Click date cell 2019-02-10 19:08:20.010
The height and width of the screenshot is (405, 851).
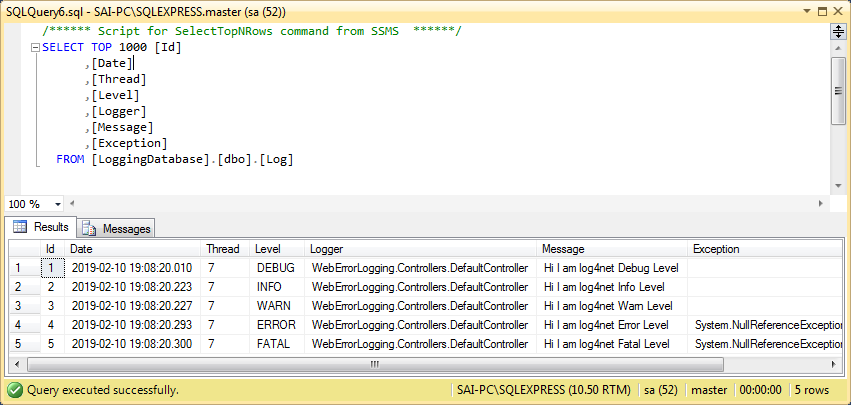[x=133, y=268]
